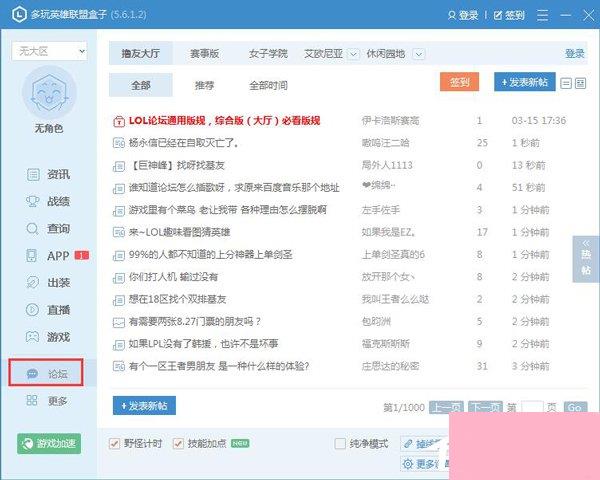Viewport: 600px width, 480px height.
Task: Open the APP phone section
Action: point(48,255)
